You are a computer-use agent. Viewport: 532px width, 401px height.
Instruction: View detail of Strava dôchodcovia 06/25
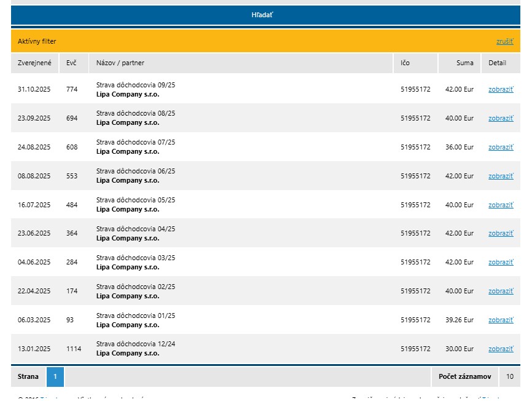[501, 176]
